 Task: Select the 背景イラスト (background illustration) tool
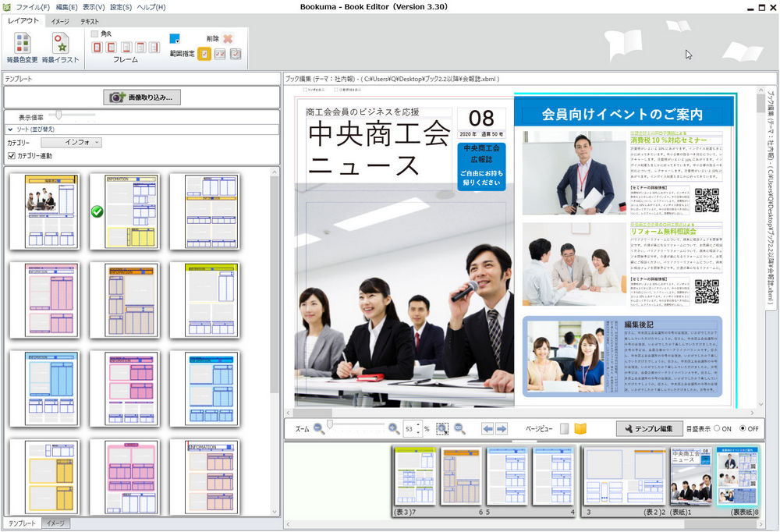coord(61,44)
